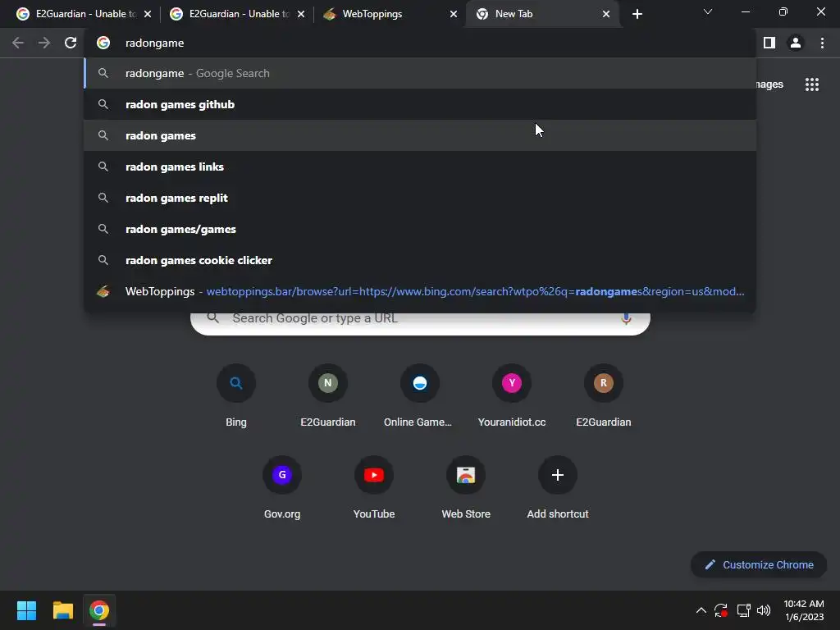Click the address bar containing 'radongame'
Image resolution: width=840 pixels, height=630 pixels.
(420, 43)
